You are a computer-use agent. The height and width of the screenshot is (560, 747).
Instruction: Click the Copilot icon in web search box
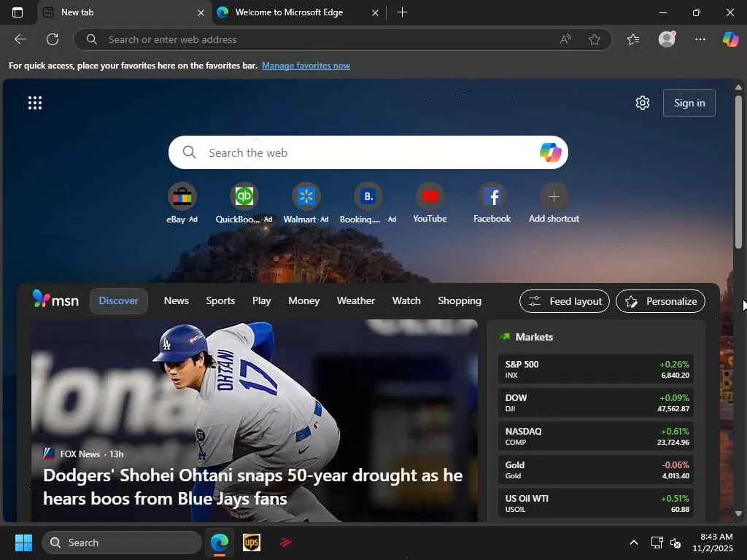click(x=550, y=152)
